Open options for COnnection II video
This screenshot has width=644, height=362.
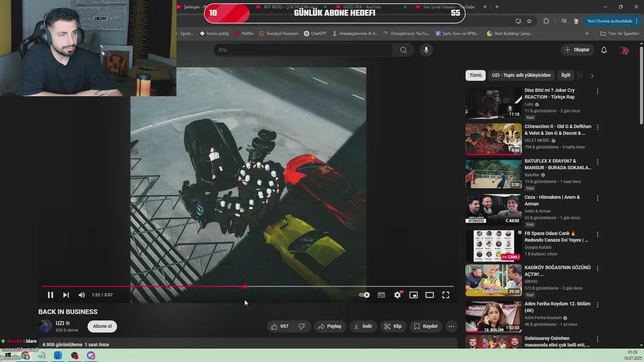[598, 127]
